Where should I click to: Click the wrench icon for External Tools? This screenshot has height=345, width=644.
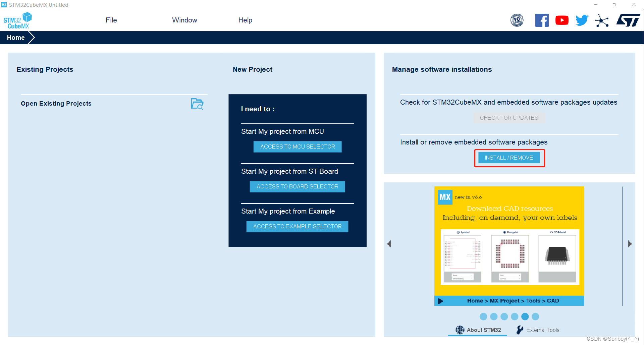(x=520, y=330)
